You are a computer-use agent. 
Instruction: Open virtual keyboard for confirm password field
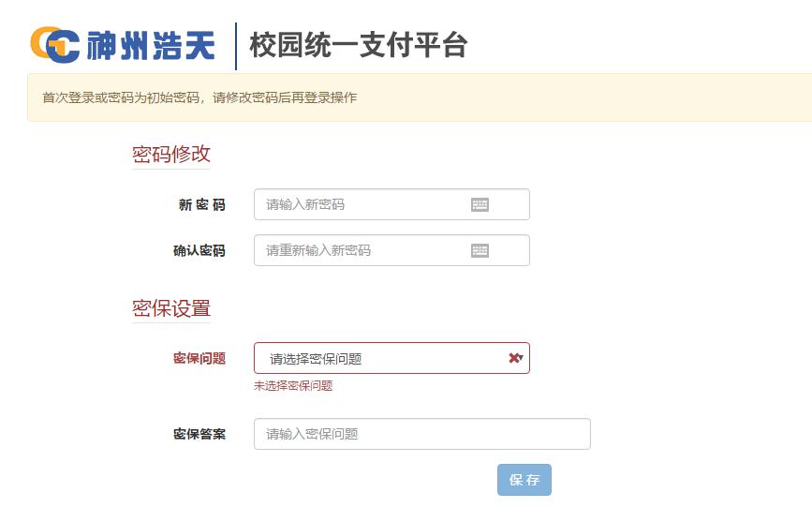[x=480, y=250]
